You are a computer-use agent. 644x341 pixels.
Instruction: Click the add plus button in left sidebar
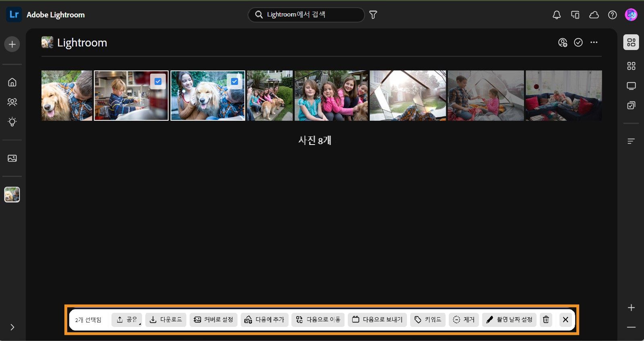[x=12, y=44]
